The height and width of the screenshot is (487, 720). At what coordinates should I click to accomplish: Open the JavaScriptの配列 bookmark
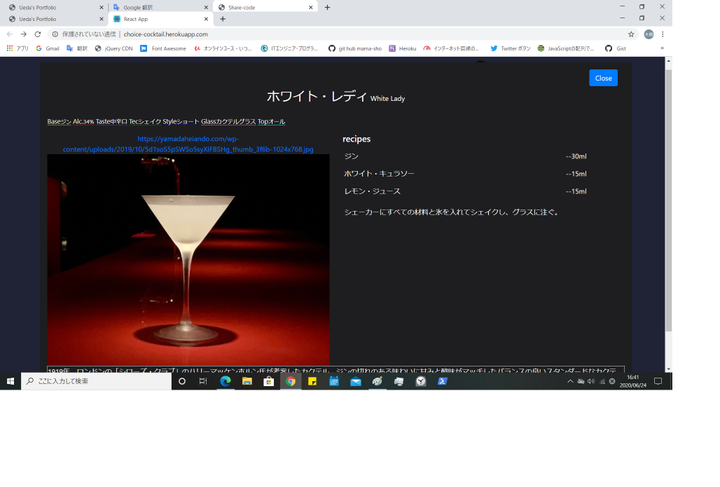tap(566, 48)
